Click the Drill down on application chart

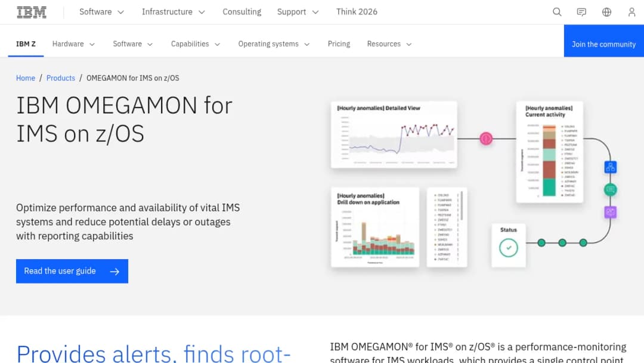click(375, 227)
